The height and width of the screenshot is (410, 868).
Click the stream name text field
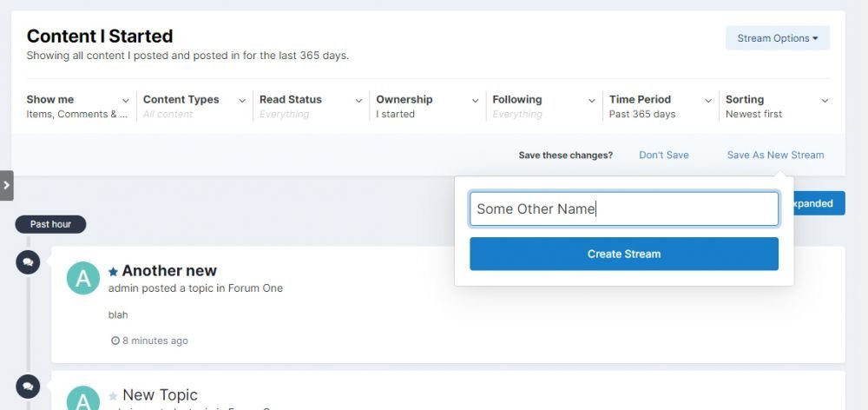click(623, 209)
